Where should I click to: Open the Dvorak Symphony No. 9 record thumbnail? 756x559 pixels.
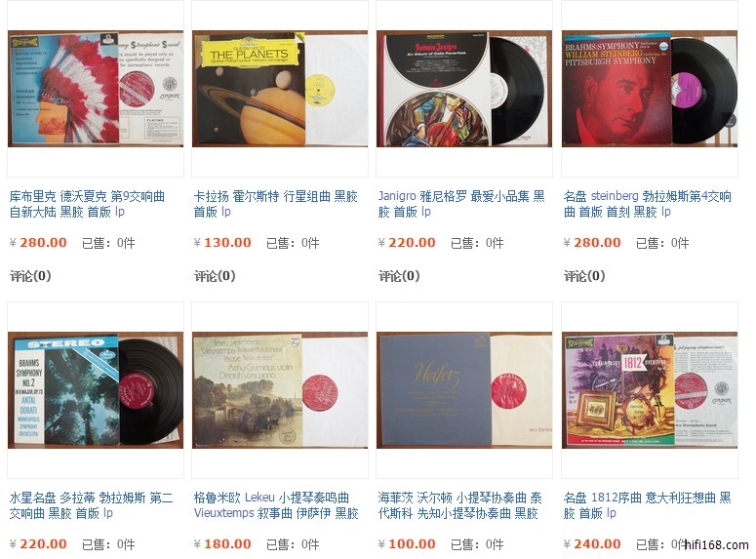(96, 89)
